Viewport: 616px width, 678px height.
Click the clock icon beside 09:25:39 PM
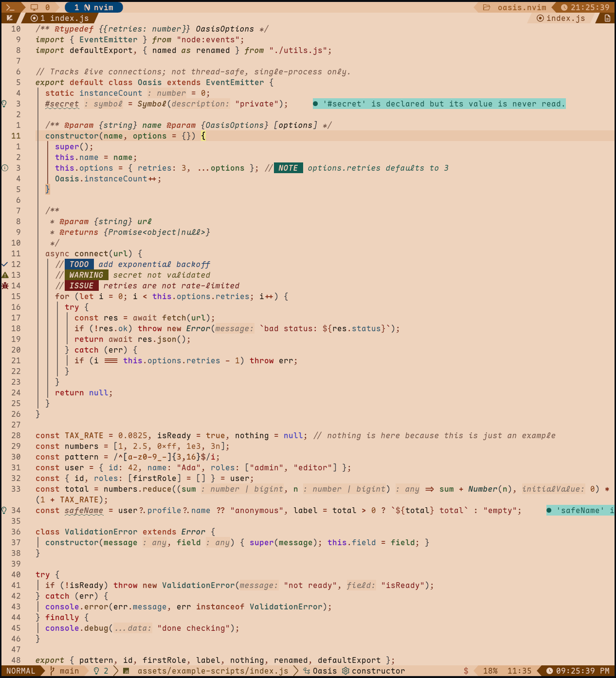tap(549, 671)
